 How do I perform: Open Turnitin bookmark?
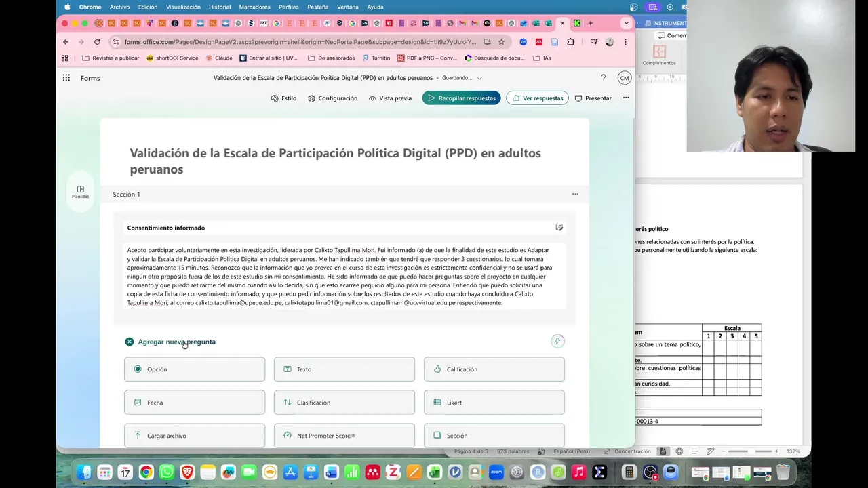(376, 58)
